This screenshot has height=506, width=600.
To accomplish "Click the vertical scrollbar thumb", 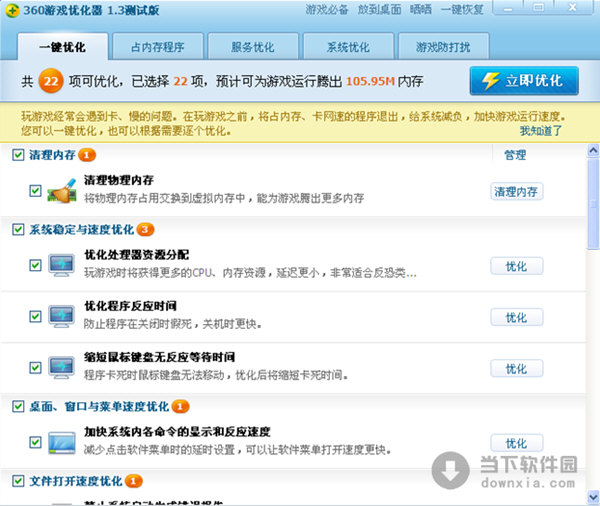I will (x=593, y=204).
